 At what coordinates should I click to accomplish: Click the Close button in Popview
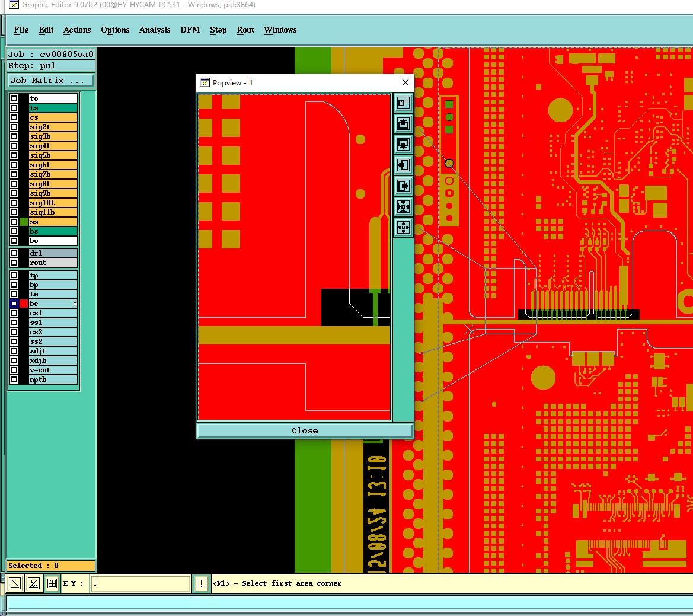click(305, 430)
